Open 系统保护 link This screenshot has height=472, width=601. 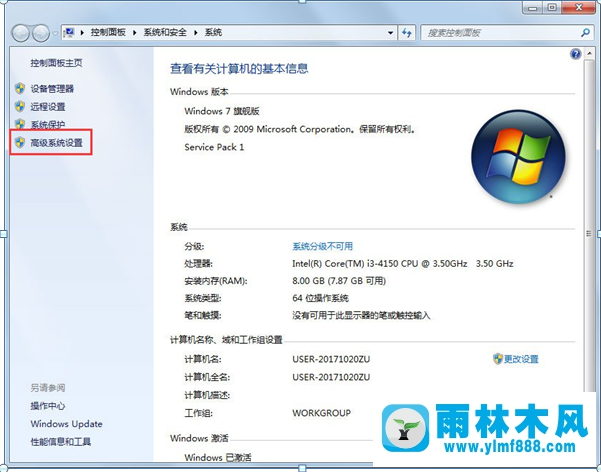[48, 125]
